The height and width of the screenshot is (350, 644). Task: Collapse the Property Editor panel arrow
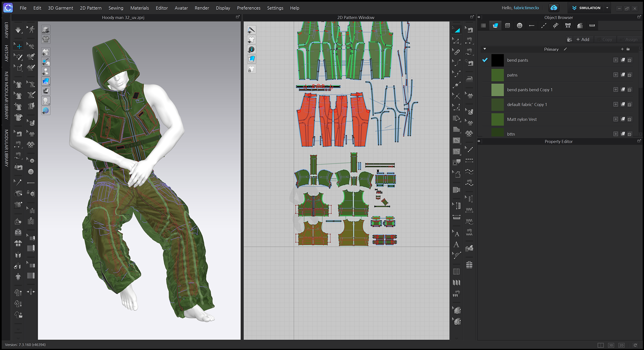click(479, 141)
